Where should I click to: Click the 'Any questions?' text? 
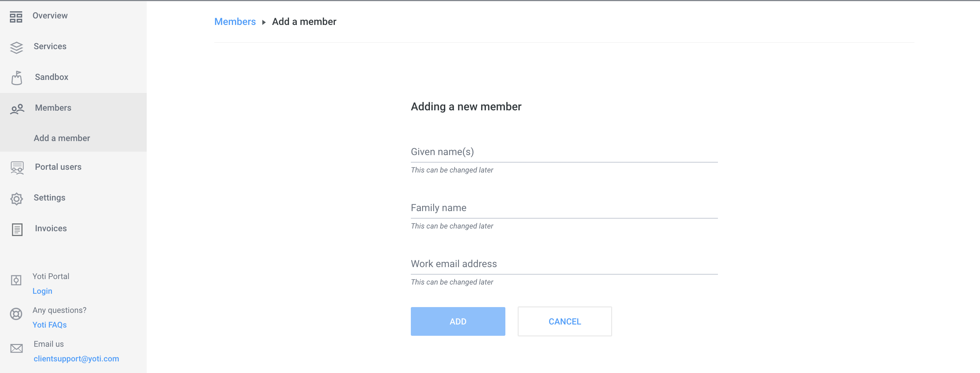click(x=59, y=310)
